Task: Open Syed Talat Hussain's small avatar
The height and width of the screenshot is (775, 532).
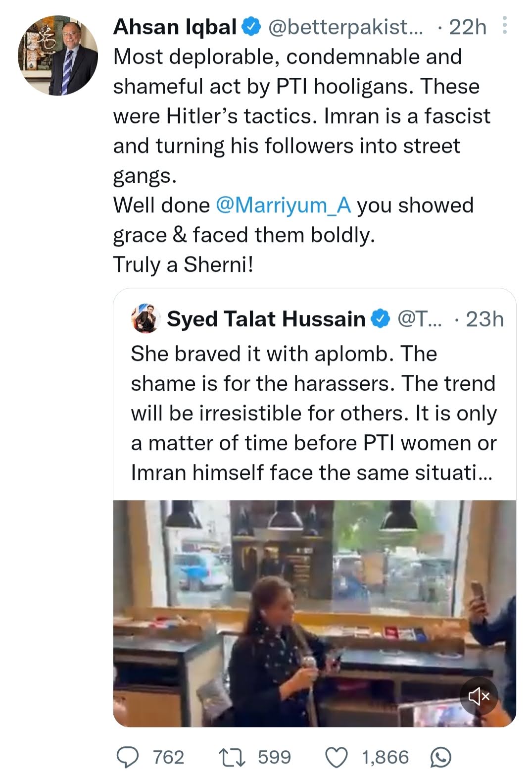Action: 145,318
